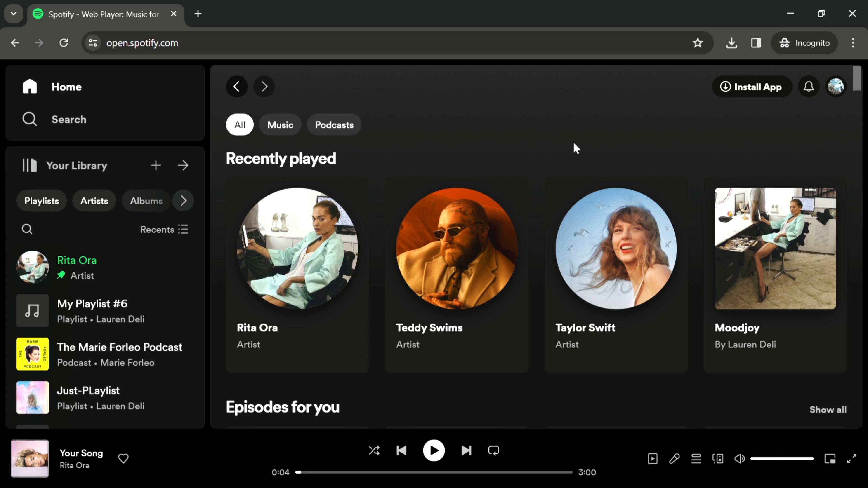Expand Your Library with arrow icon
Viewport: 868px width, 488px height.
[x=183, y=166]
